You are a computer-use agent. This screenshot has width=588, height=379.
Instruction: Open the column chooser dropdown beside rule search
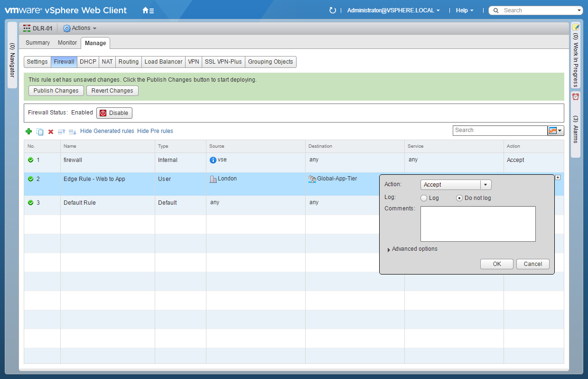point(556,131)
